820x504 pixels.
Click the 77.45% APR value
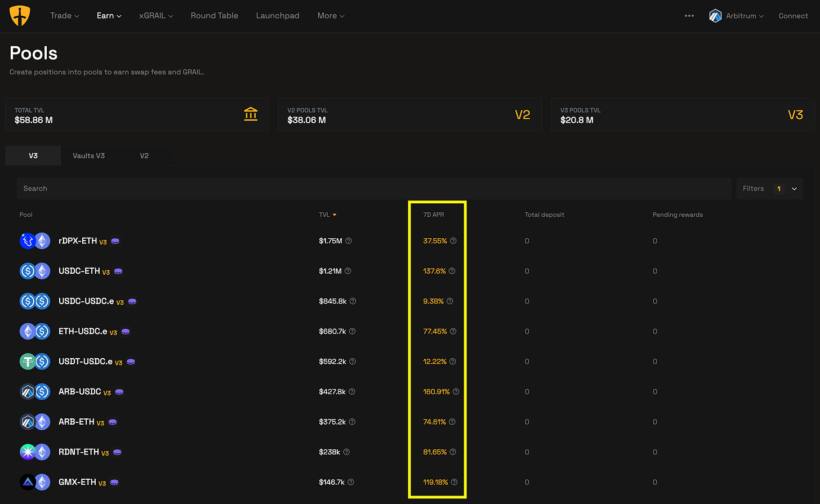point(435,331)
